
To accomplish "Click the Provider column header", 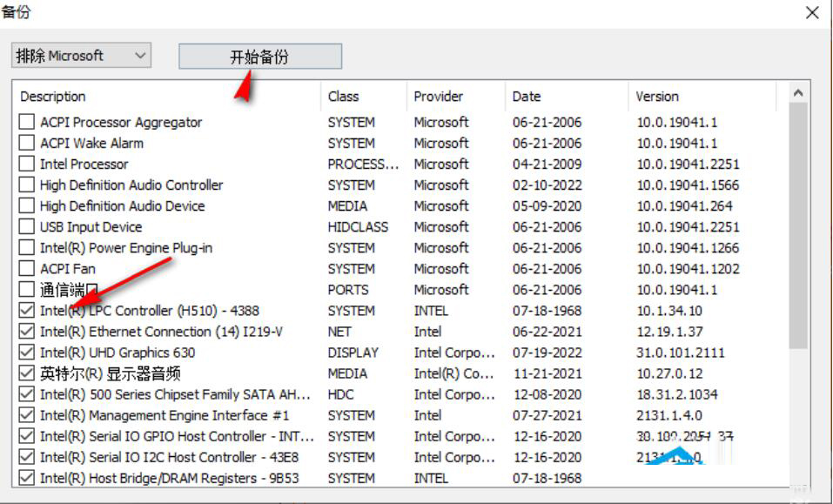I will click(454, 97).
